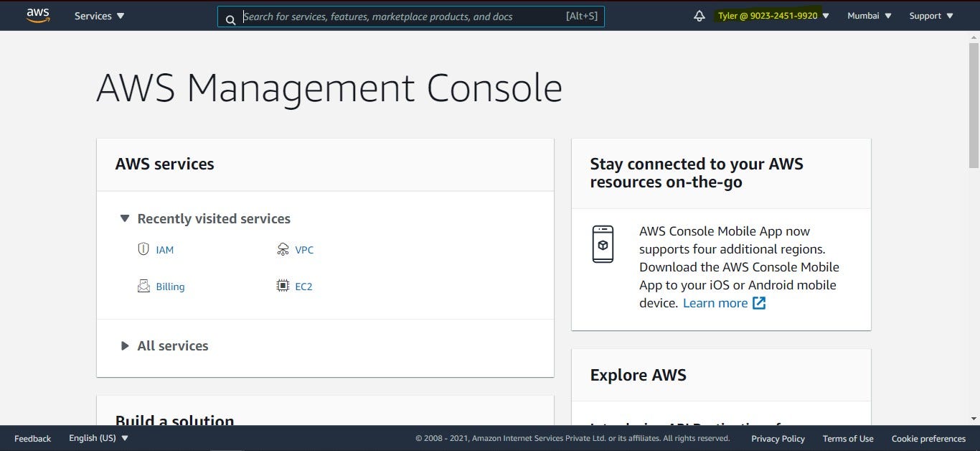
Task: Open the Privacy Policy link
Action: point(778,438)
